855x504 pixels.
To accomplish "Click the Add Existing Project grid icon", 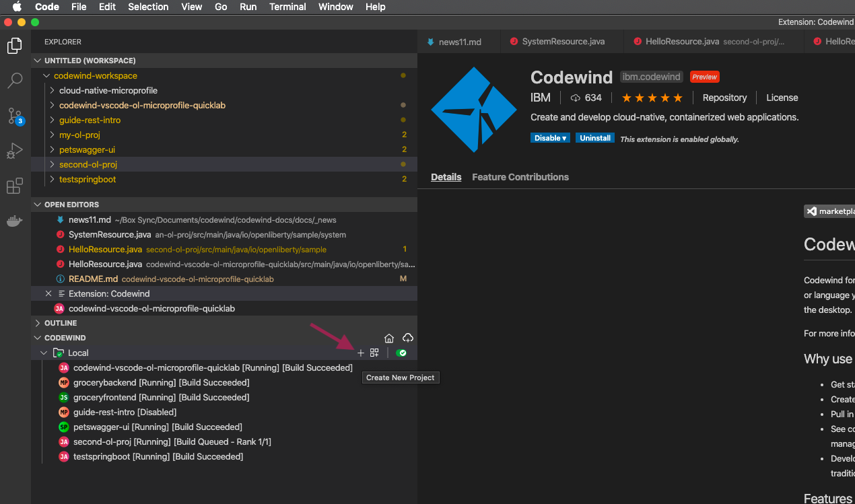I will [x=374, y=353].
